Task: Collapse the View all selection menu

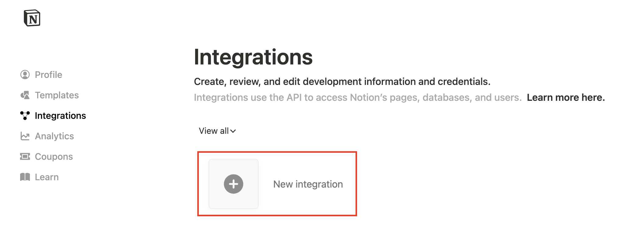Action: (x=218, y=131)
